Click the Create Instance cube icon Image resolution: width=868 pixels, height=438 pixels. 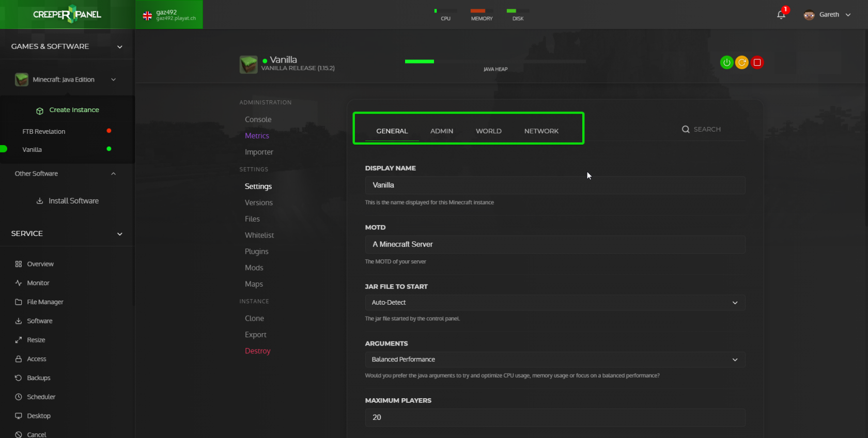pos(40,111)
